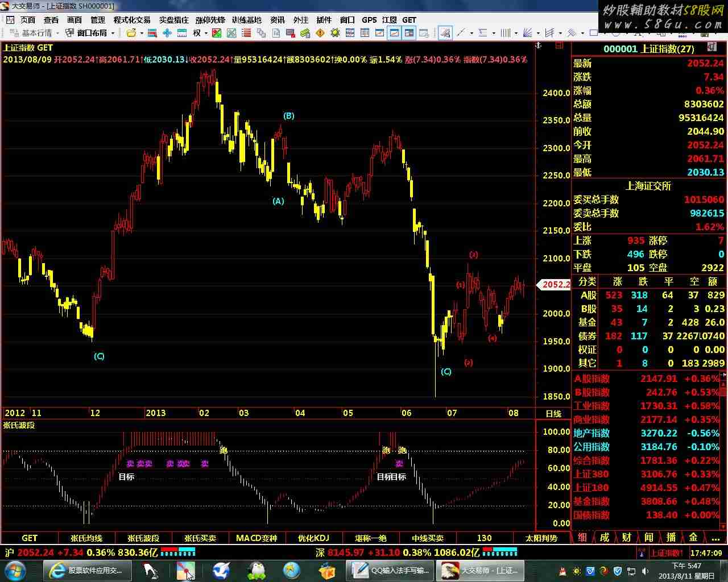Open the 页面 menu
Image resolution: width=728 pixels, height=582 pixels.
(27, 19)
